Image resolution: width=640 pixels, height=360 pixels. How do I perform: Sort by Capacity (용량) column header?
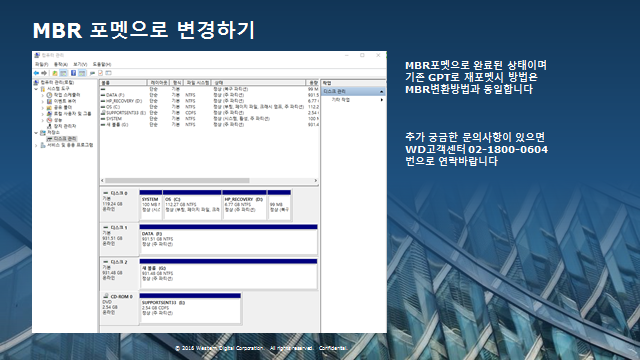[312, 83]
